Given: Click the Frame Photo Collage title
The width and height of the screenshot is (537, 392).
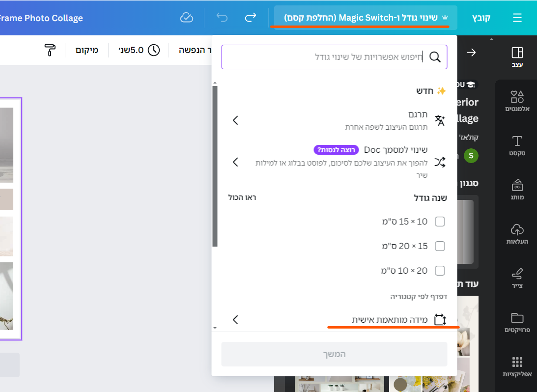Looking at the screenshot, I should (41, 18).
